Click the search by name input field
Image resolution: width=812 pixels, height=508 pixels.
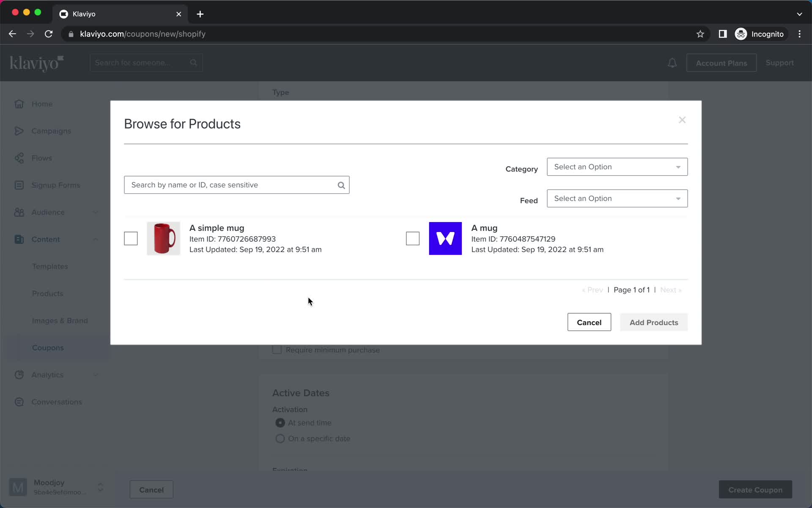click(x=237, y=185)
